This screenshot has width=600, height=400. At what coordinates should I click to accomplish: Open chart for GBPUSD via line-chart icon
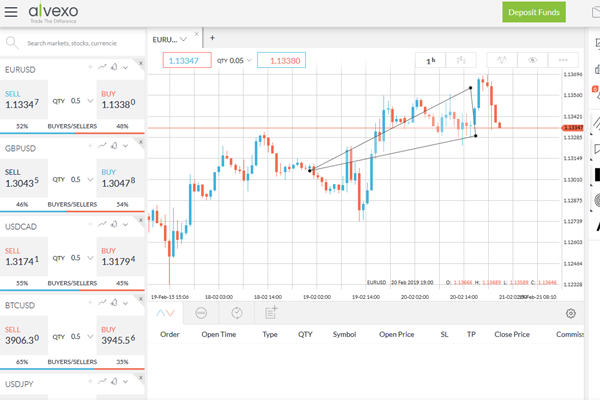coord(102,145)
